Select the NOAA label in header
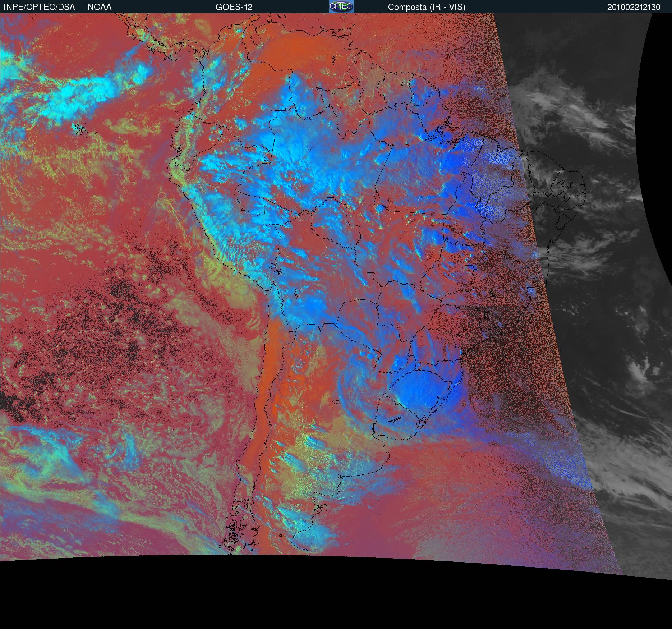Viewport: 672px width, 629px height. pyautogui.click(x=100, y=7)
